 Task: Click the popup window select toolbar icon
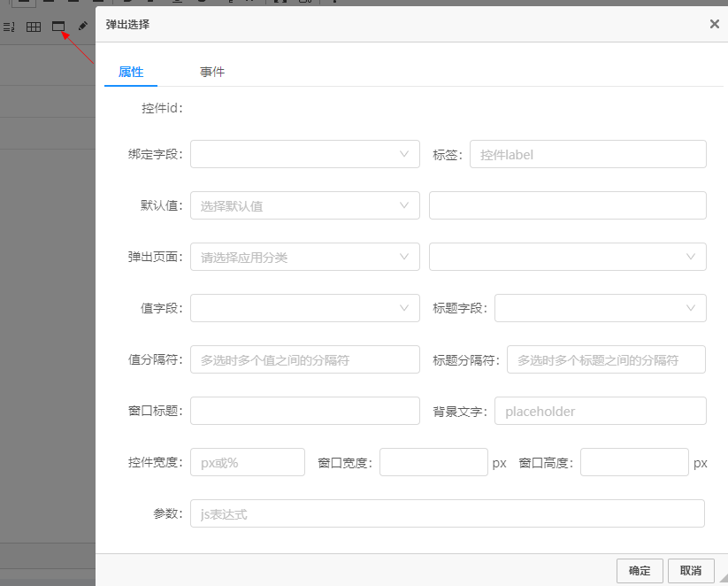coord(58,27)
